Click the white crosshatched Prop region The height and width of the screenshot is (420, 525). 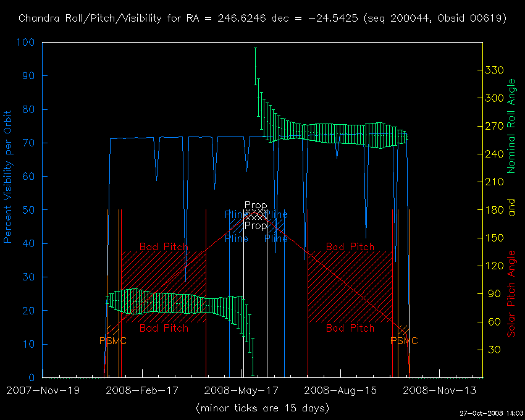[256, 215]
